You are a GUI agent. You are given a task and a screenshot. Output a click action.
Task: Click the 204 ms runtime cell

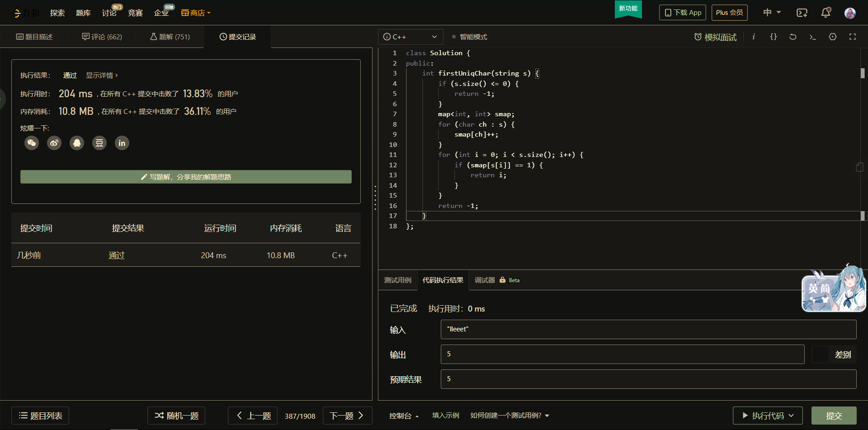pyautogui.click(x=214, y=255)
